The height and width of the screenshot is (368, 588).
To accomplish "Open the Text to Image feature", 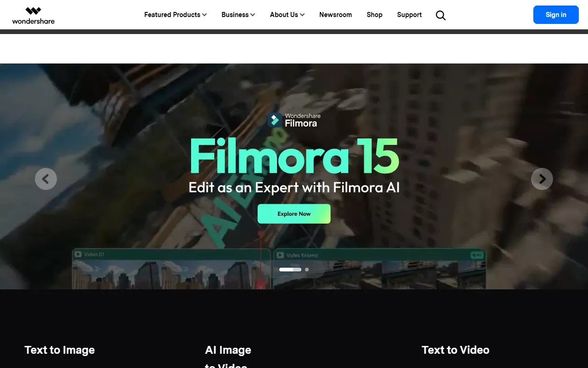I will 60,350.
